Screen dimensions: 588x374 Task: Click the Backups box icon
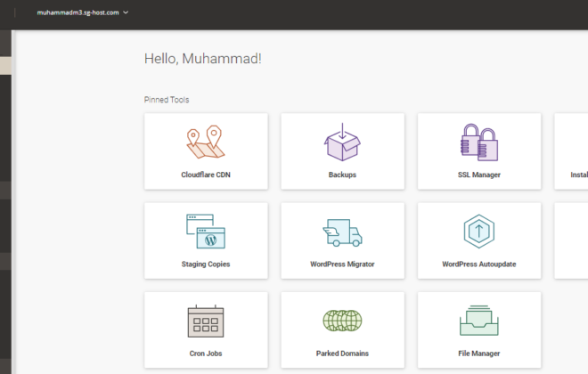342,142
